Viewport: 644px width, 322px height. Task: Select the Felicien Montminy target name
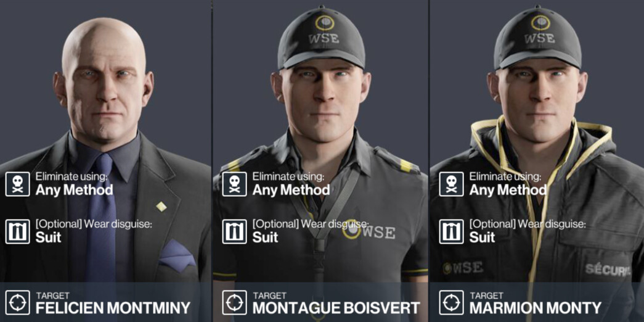coord(113,308)
